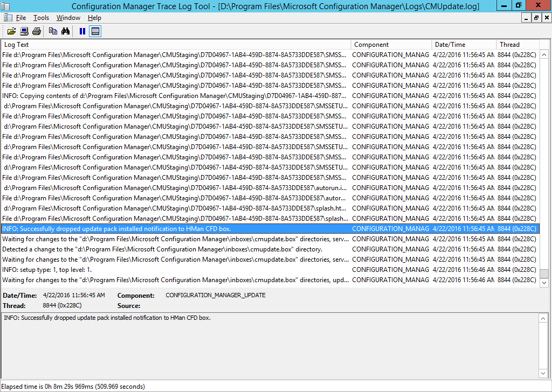The width and height of the screenshot is (552, 392).
Task: Click the Open on Server computer icon
Action: click(24, 31)
